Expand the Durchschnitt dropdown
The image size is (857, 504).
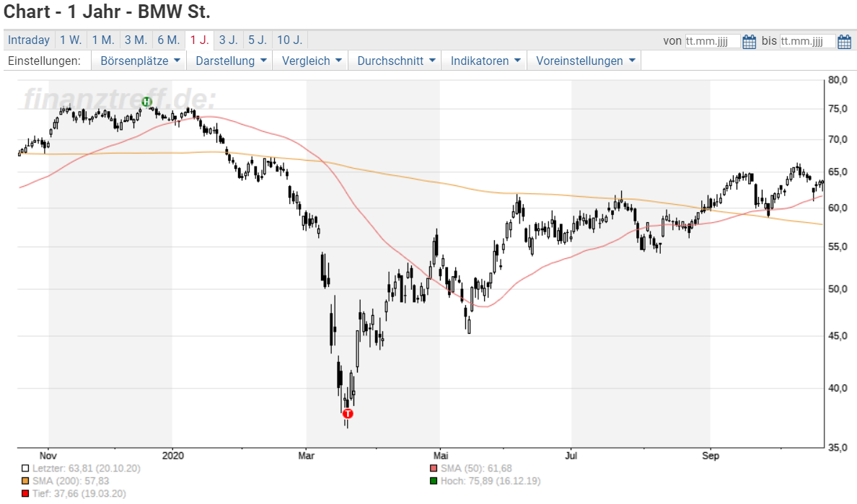[x=396, y=61]
